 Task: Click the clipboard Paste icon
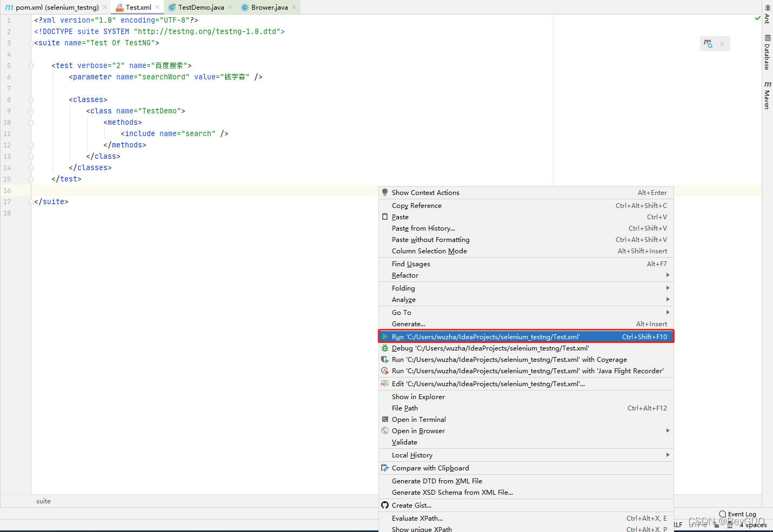click(x=385, y=217)
